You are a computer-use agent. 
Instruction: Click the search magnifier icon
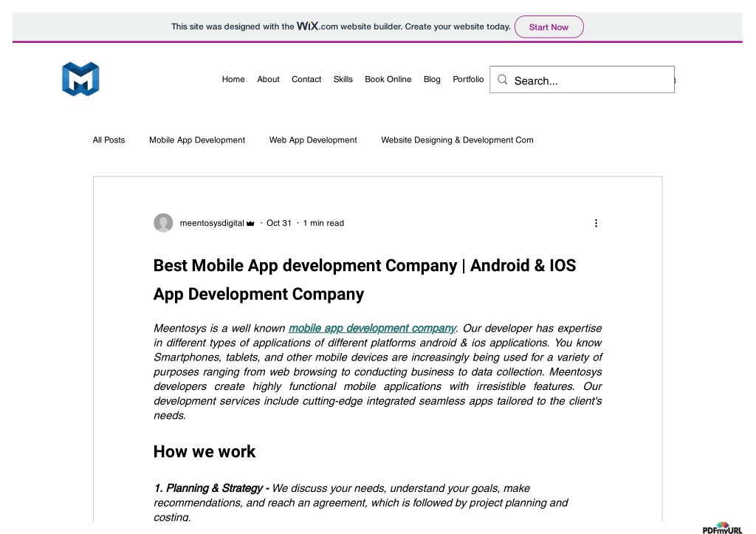[x=502, y=80]
